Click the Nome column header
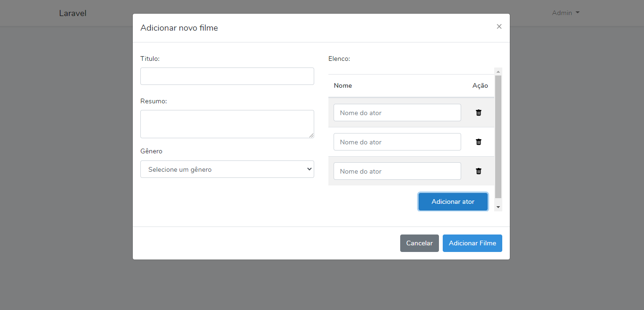 343,85
